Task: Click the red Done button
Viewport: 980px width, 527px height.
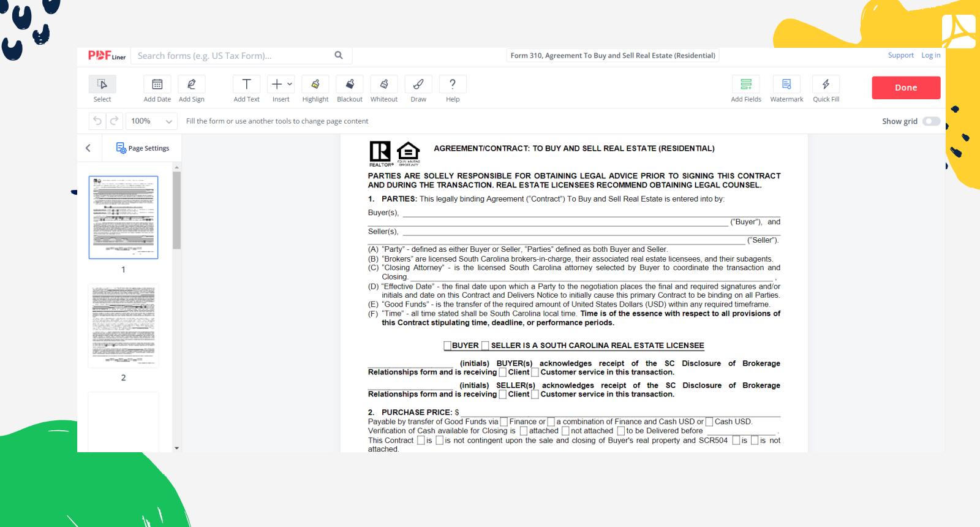Action: click(906, 88)
